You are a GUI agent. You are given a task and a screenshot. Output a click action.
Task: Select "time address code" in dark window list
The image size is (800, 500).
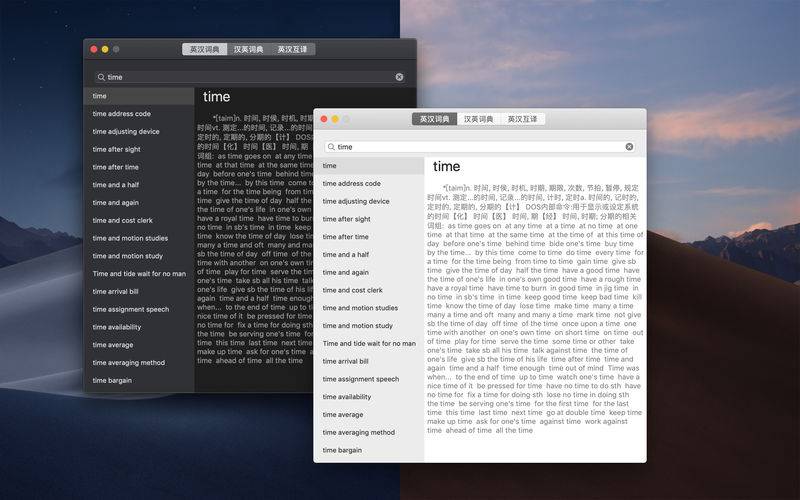click(122, 114)
